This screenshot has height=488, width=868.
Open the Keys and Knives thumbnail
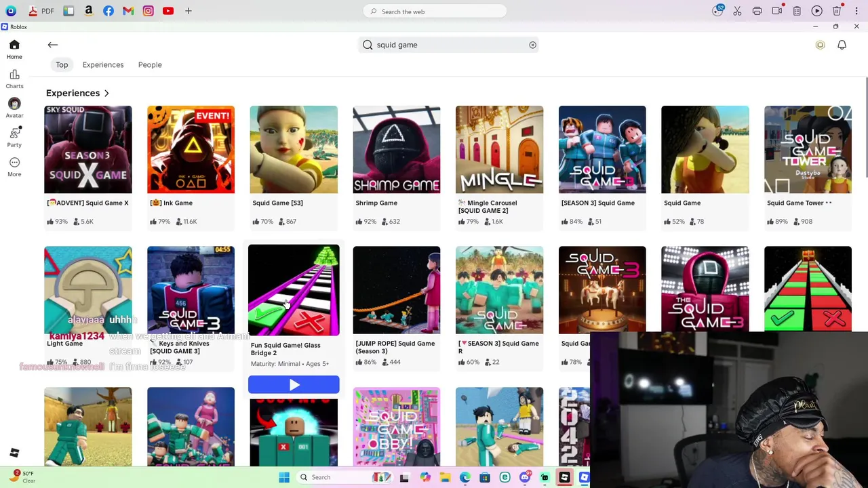(191, 290)
